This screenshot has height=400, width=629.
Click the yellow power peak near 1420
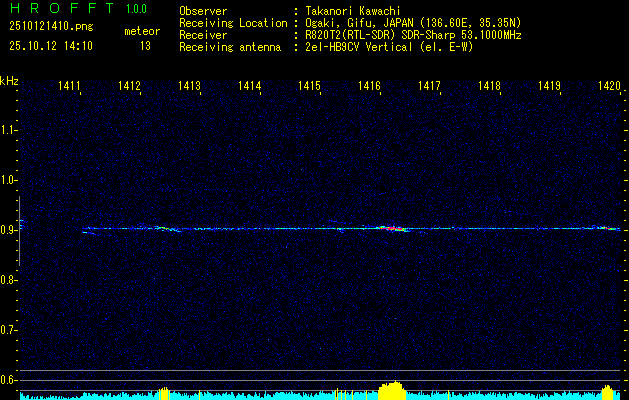607,392
